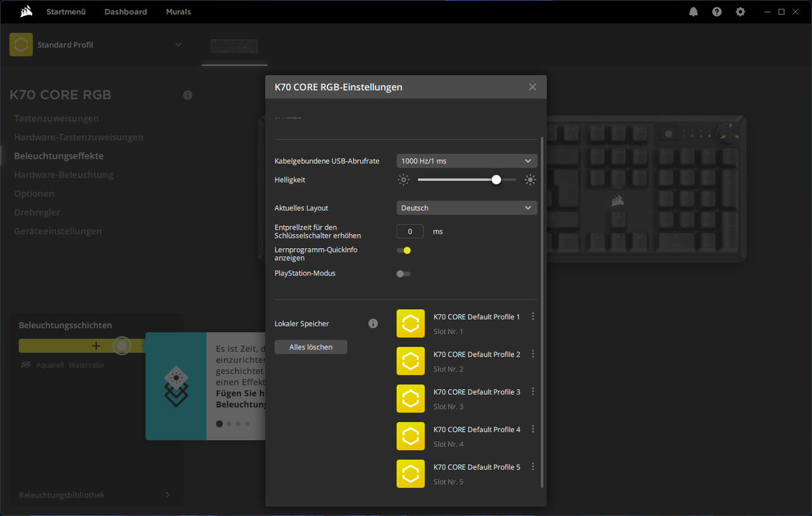
Task: Click the layered lighting tutorial icon
Action: pos(176,386)
